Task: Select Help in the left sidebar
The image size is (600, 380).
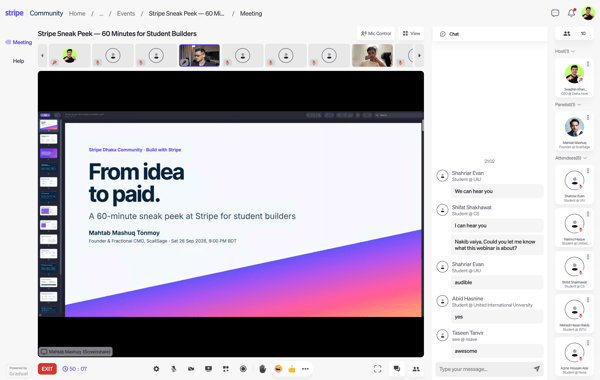Action: pyautogui.click(x=18, y=61)
